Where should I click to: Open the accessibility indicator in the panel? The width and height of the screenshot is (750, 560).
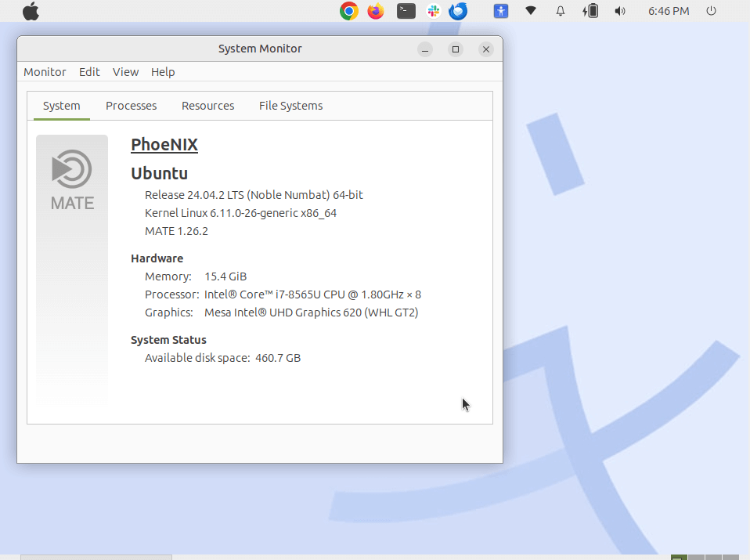(501, 11)
